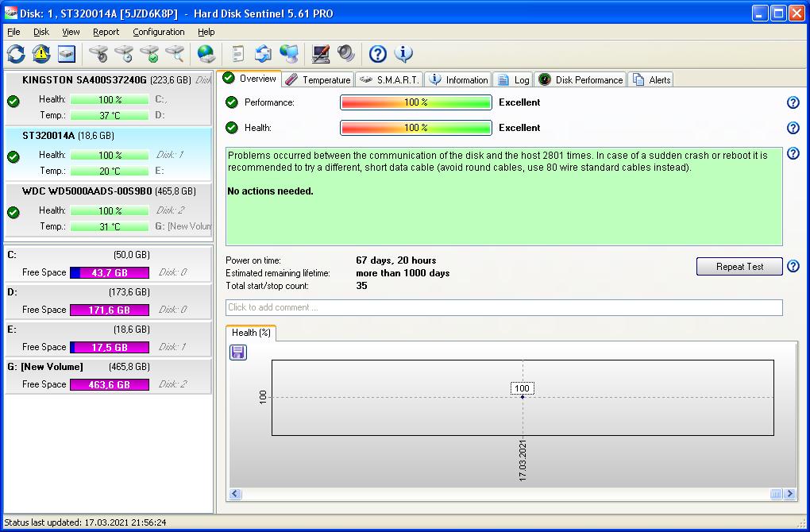Open the Configuration menu
The image size is (810, 532).
[x=159, y=32]
